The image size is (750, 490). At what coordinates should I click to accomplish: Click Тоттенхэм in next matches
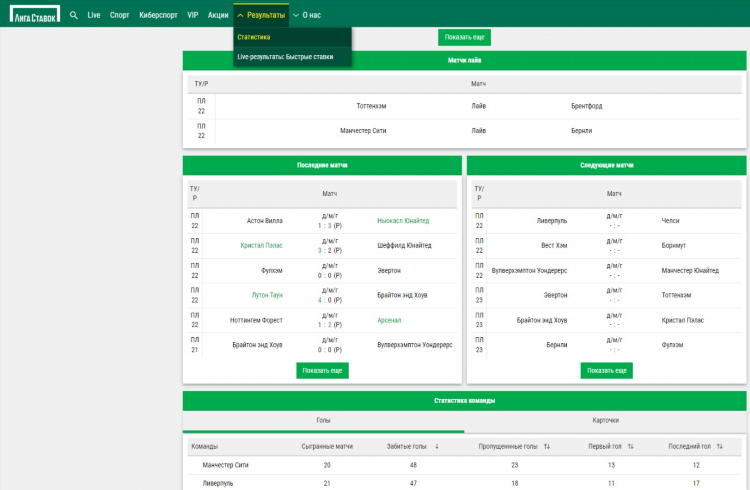676,295
